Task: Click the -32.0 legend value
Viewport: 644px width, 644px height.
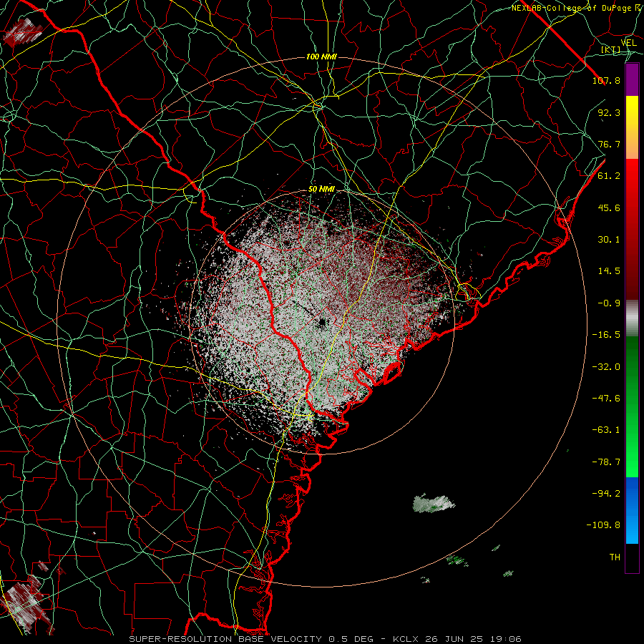Action: (606, 367)
